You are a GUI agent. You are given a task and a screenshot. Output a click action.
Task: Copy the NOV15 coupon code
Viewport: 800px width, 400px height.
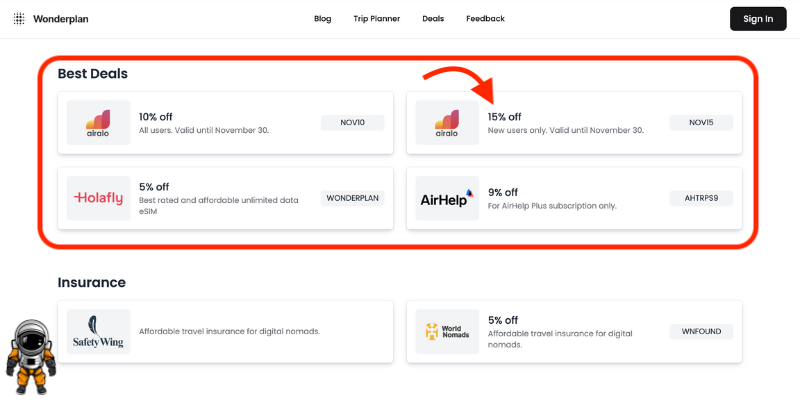tap(701, 122)
